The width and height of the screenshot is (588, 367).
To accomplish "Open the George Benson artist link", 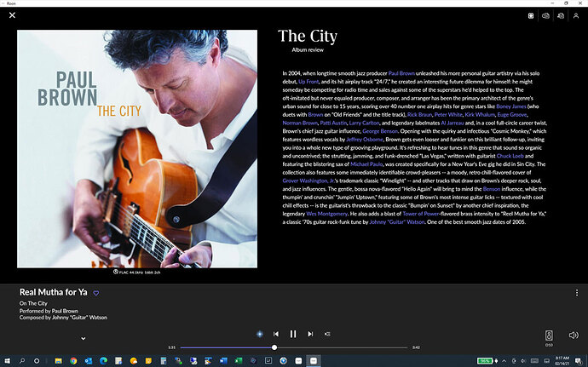I will (380, 131).
